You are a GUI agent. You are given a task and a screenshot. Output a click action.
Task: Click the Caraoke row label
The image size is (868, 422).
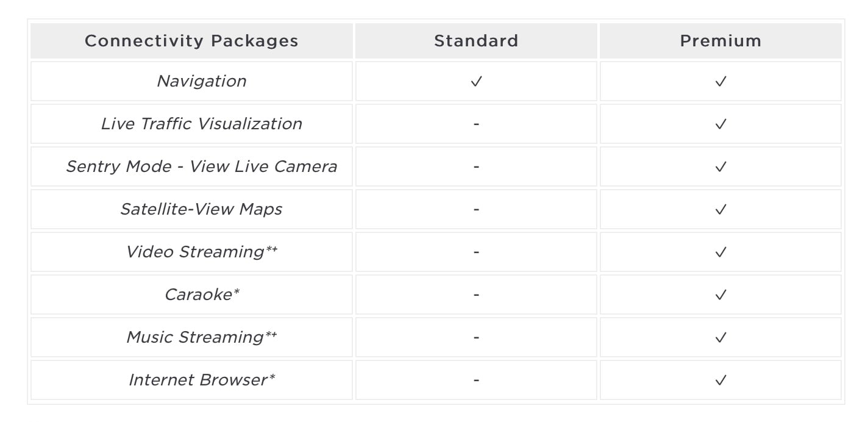pyautogui.click(x=202, y=295)
